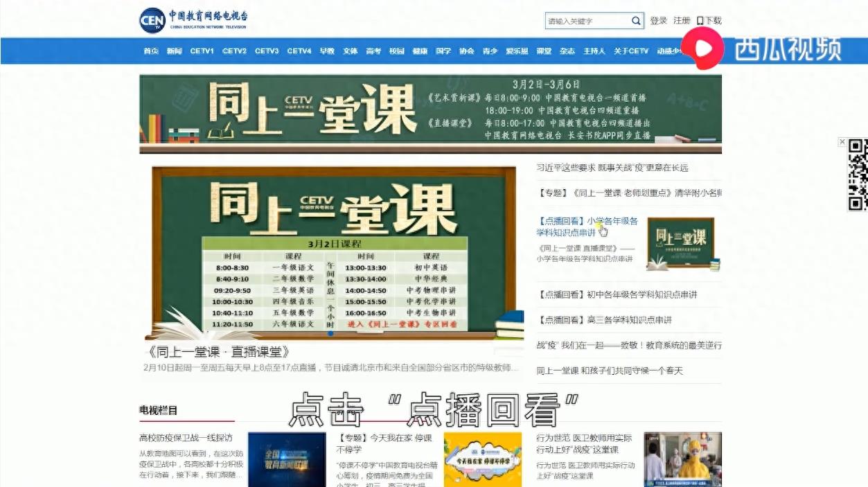
Task: Click the 停课不停学 green speech-bubble thumbnail
Action: point(483,459)
